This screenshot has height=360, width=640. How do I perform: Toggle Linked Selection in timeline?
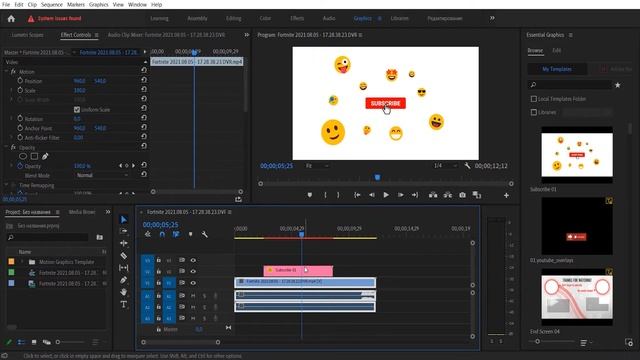176,234
